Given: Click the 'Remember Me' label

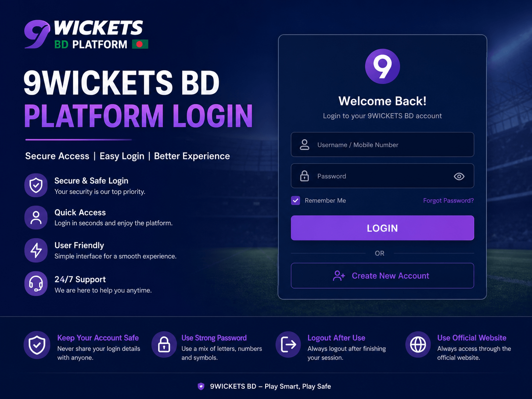Looking at the screenshot, I should point(325,201).
